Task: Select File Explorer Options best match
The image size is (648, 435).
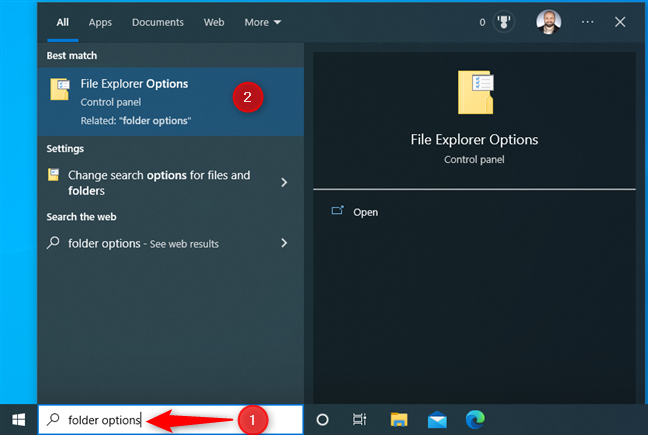Action: (x=171, y=102)
